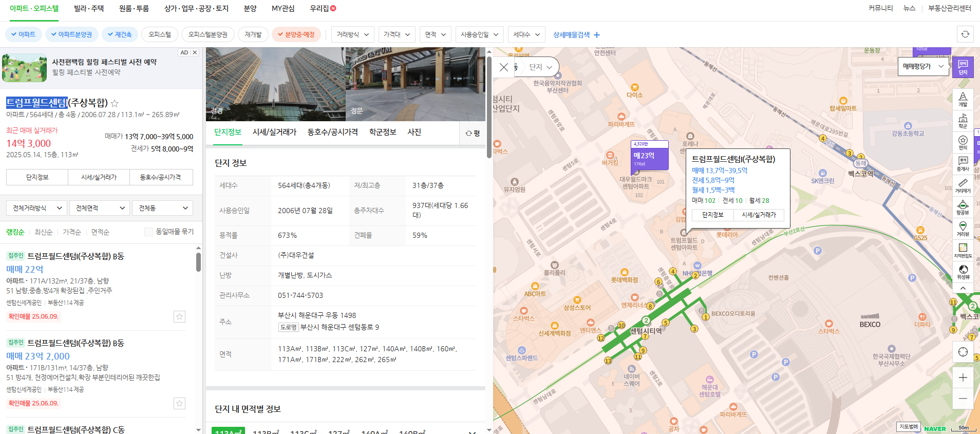Select 개발 (development) map layer icon
Viewport: 980px width, 434px height.
963,99
